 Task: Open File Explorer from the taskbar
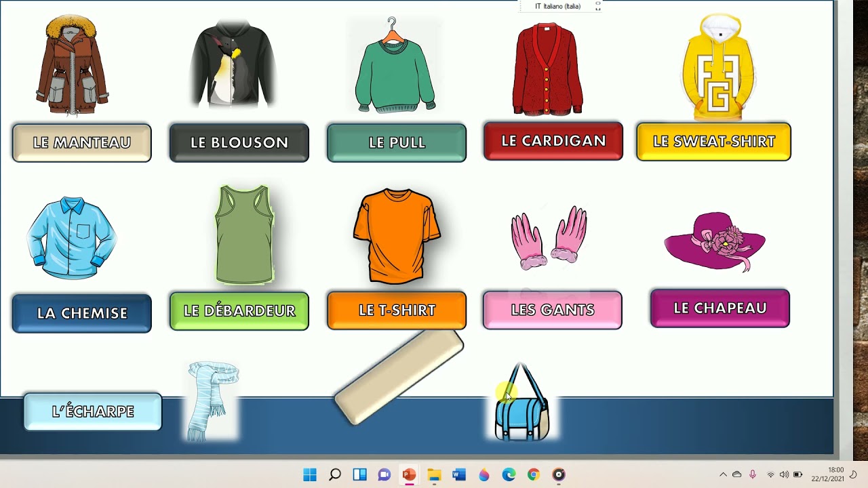434,474
